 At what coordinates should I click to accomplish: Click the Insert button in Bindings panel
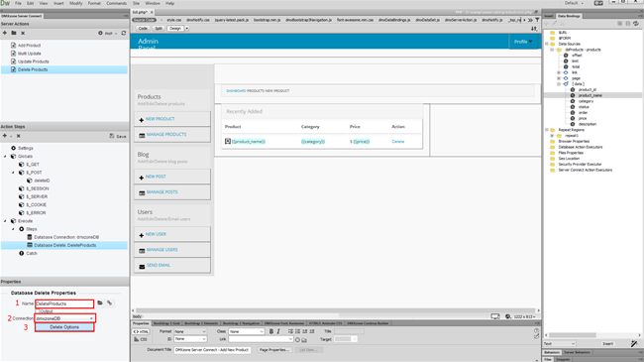[608, 343]
